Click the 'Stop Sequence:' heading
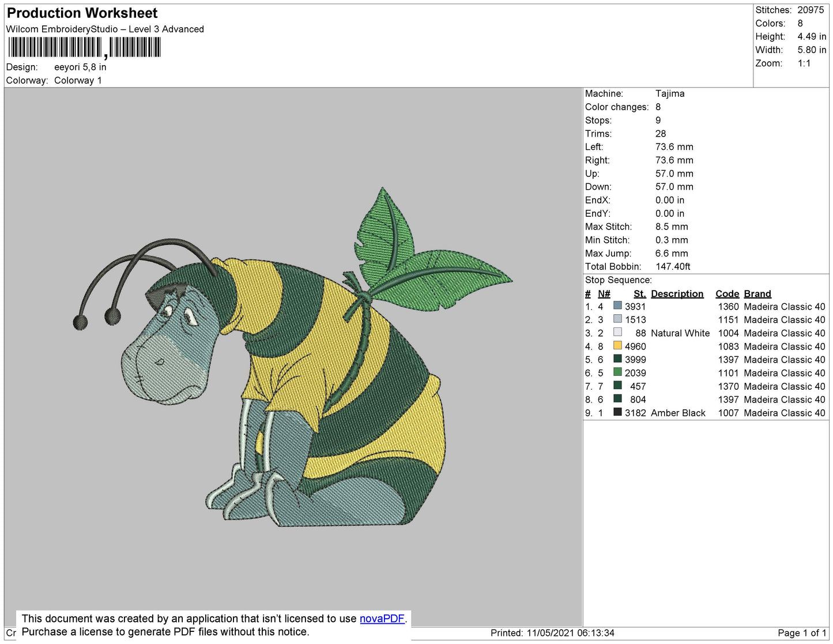Viewport: 833px width, 644px height. pos(619,280)
